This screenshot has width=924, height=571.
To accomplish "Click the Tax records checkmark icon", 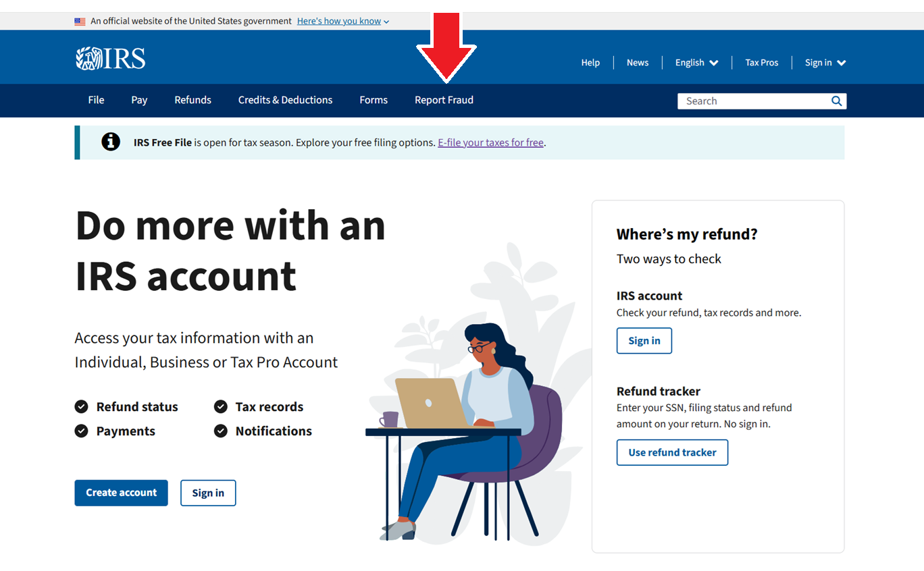I will [221, 406].
